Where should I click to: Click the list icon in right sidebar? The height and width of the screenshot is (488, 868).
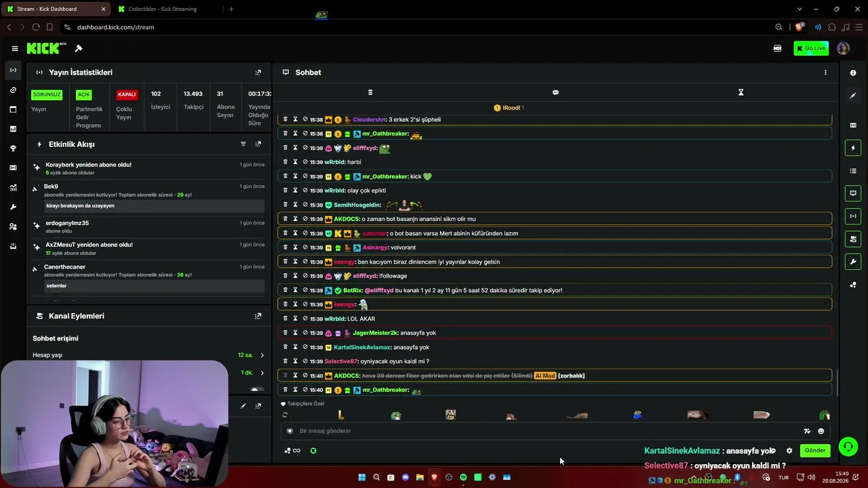853,171
